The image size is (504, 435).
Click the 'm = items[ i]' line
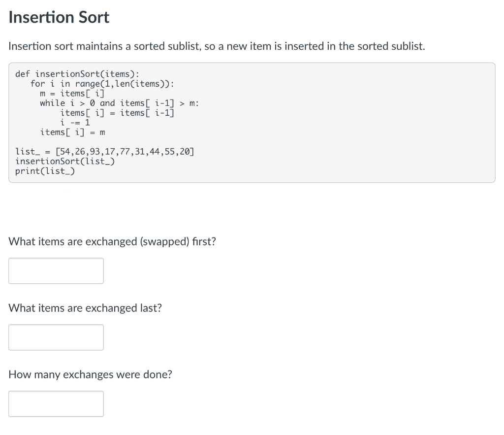tap(72, 94)
